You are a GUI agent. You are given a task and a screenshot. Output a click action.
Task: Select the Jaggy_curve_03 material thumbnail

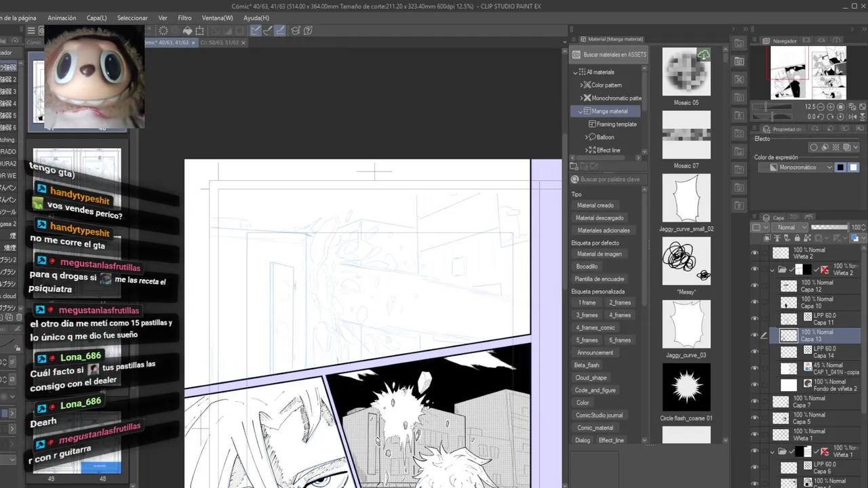coord(686,324)
